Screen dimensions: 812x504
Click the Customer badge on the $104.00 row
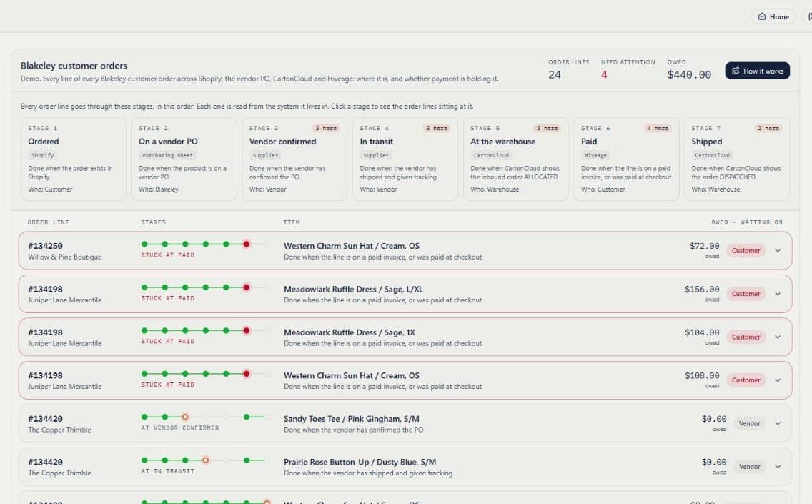[x=746, y=337]
